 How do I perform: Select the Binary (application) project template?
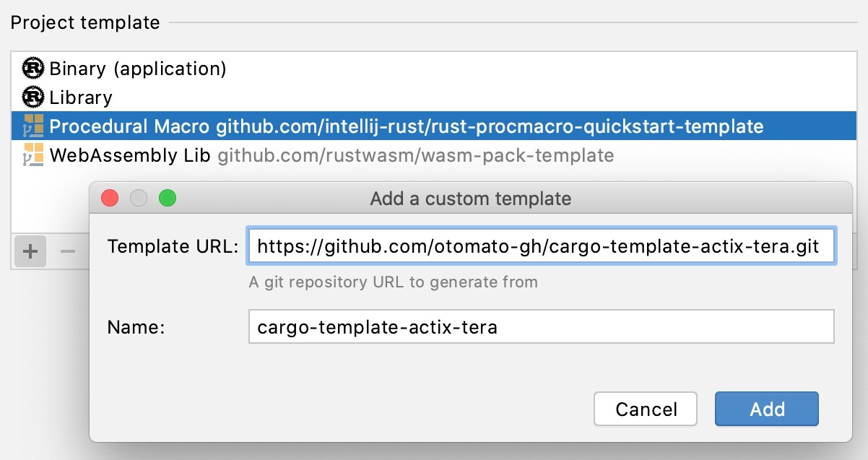[x=137, y=69]
